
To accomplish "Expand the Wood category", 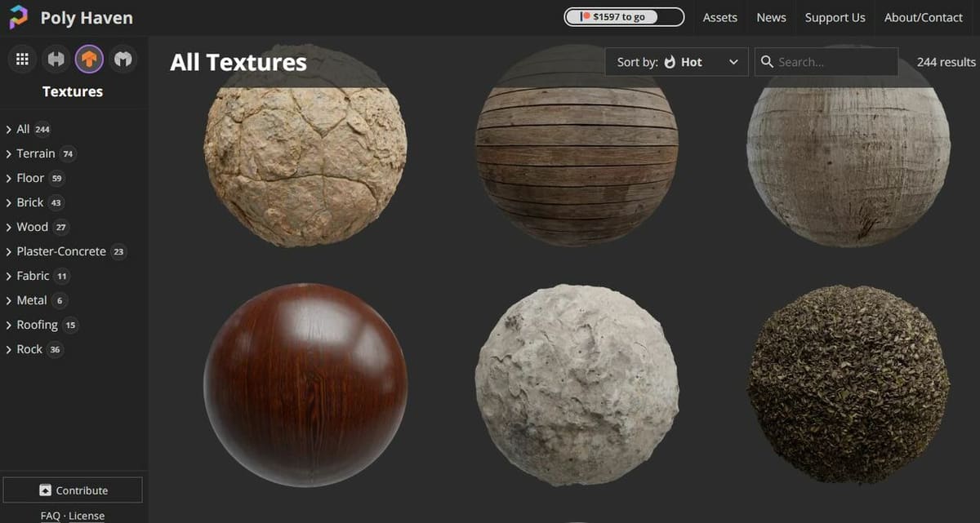I will pyautogui.click(x=33, y=227).
